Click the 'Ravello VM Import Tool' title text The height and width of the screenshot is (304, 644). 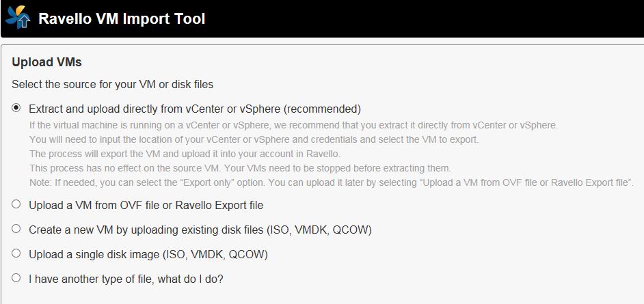tap(122, 18)
